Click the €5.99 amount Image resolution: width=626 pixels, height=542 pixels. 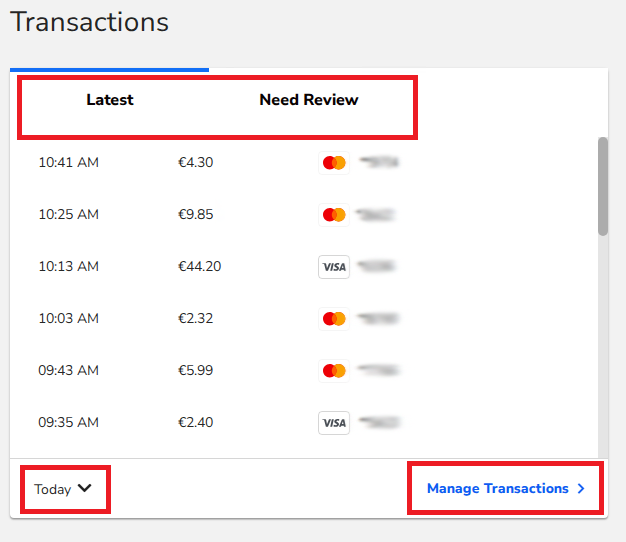[196, 370]
